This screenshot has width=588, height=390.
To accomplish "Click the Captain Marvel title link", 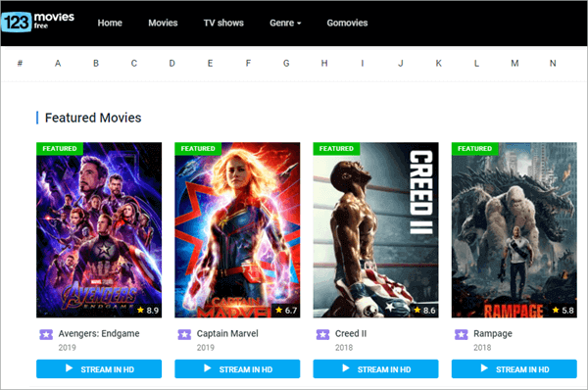I will point(227,333).
